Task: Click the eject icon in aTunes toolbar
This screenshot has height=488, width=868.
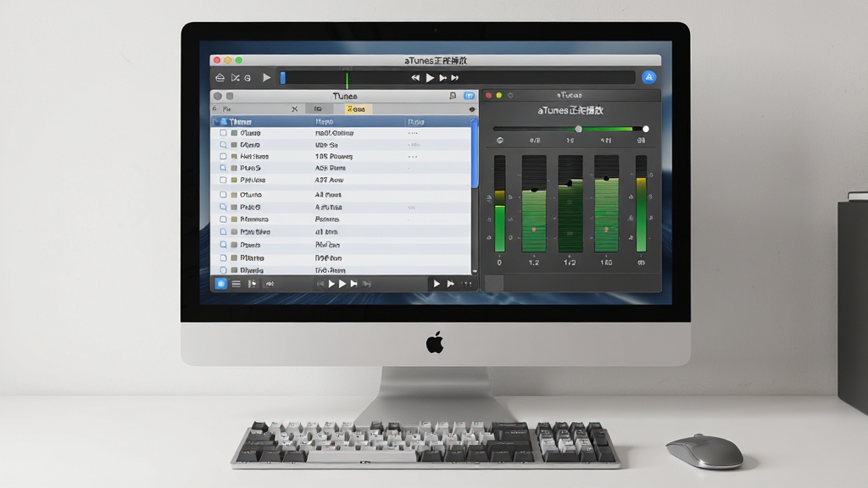Action: [x=220, y=77]
